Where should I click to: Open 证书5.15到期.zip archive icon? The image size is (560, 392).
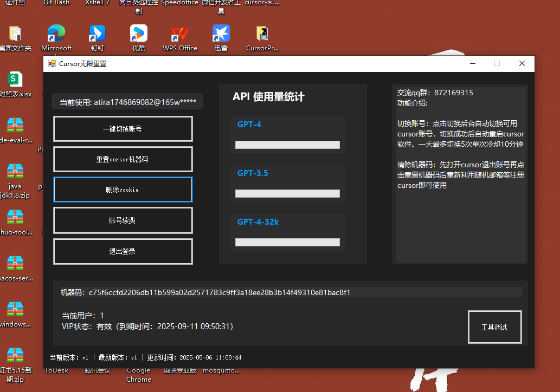[15, 365]
